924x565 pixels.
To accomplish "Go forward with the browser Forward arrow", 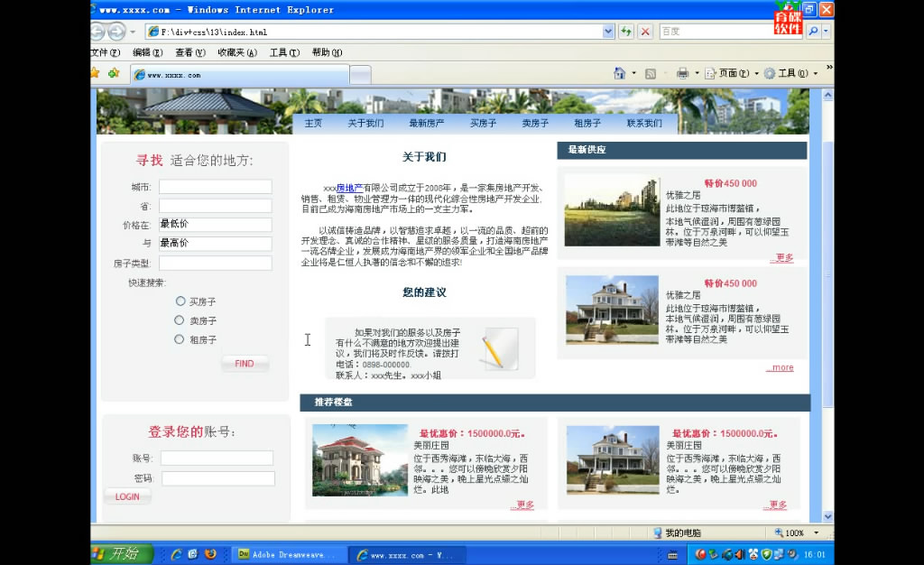I will tap(116, 32).
